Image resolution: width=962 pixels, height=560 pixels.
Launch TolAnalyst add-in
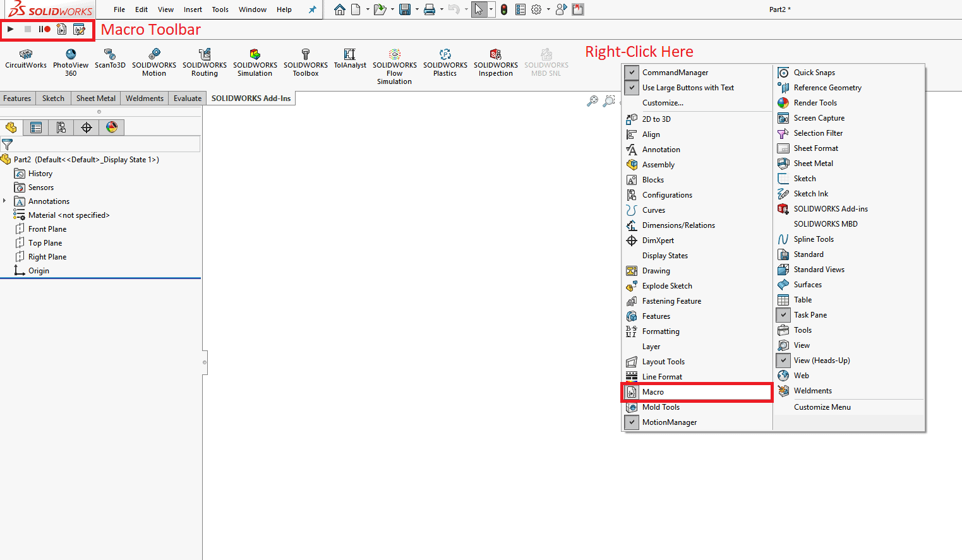point(350,60)
